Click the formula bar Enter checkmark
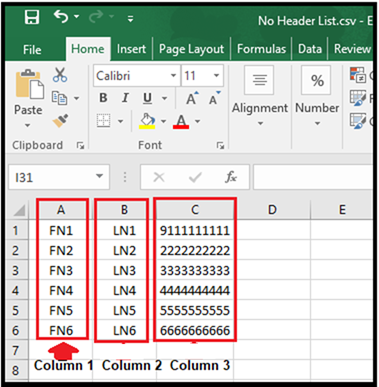Viewport: 379px width, 387px height. (195, 177)
